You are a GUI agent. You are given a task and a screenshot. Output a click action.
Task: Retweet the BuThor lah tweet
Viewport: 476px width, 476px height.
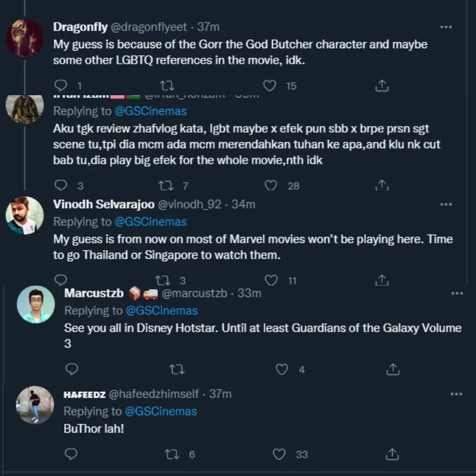(x=172, y=454)
